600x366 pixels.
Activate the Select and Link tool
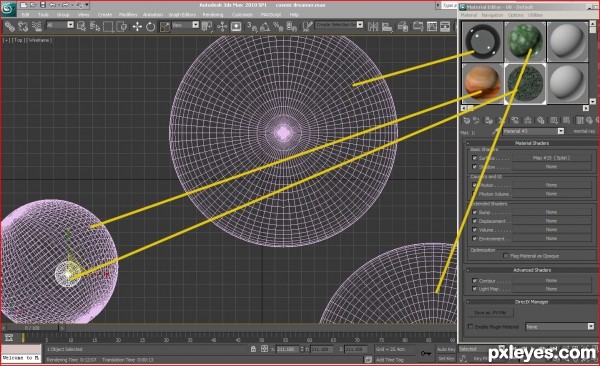tap(10, 26)
